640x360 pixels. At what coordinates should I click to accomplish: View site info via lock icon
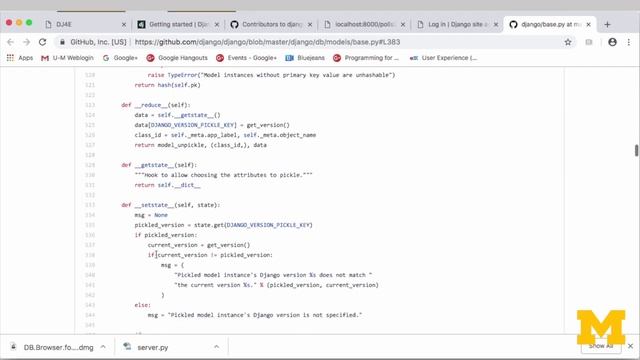(x=62, y=42)
